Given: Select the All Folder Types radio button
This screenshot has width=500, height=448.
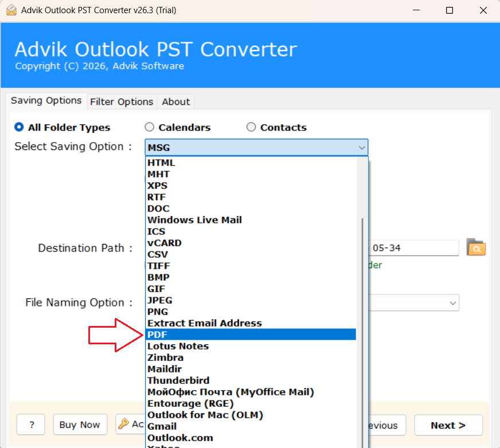Looking at the screenshot, I should click(19, 127).
